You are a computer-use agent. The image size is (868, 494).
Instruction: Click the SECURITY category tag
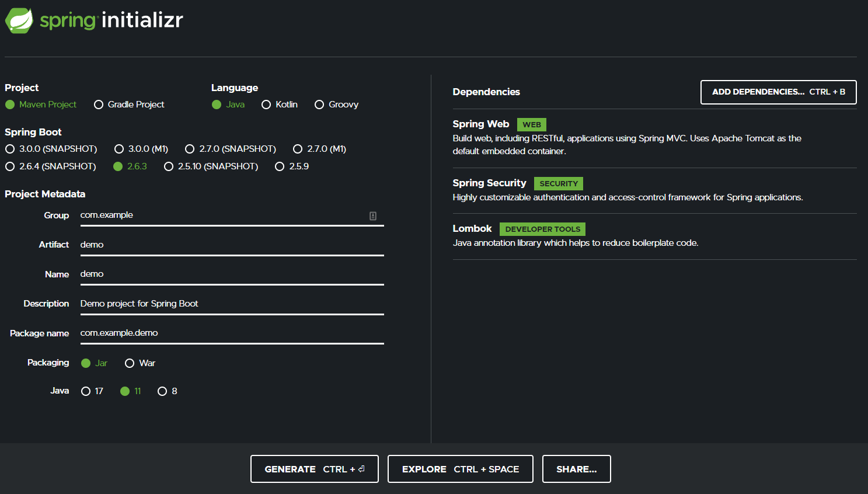click(x=559, y=183)
